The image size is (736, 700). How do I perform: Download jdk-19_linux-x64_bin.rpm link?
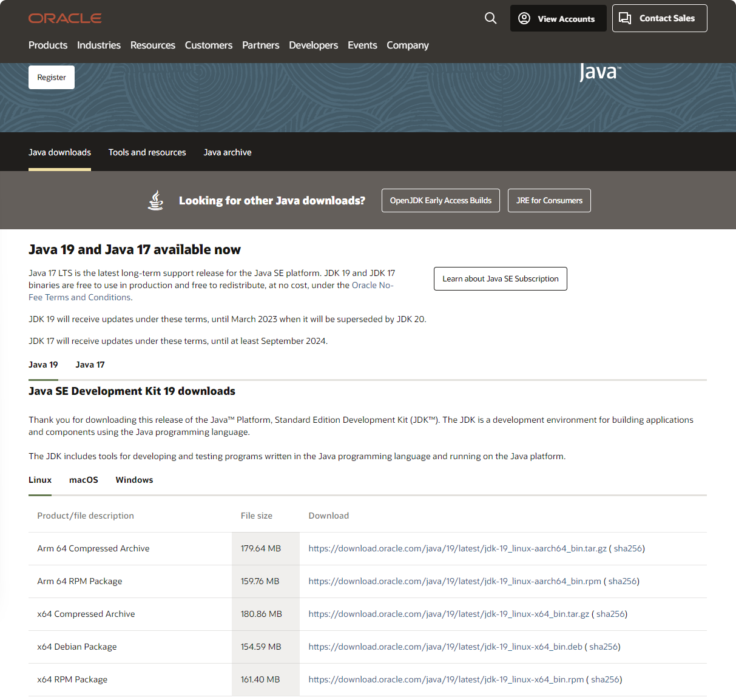(x=446, y=679)
